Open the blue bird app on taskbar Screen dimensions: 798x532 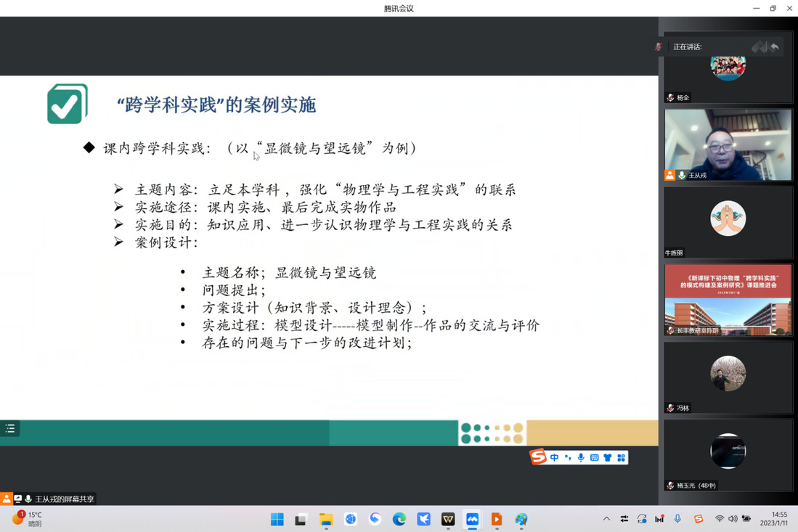coord(423,519)
